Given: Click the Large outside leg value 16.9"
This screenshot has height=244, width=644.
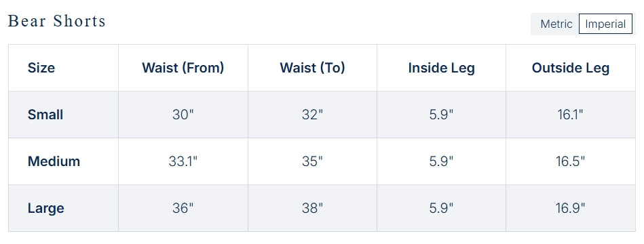Looking at the screenshot, I should coord(571,208).
